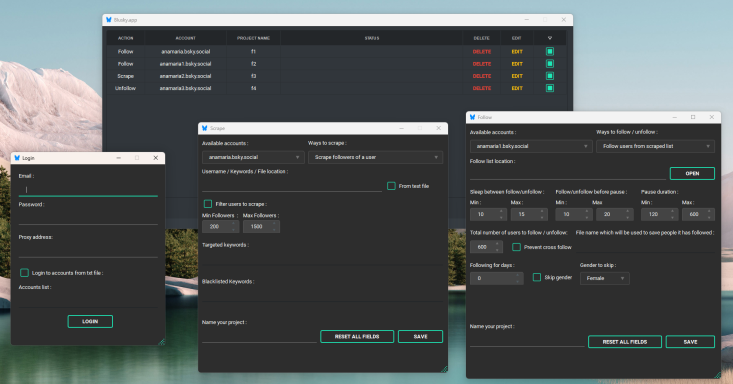Enable 'Filter users to scrape' checkbox
733x384 pixels.
coord(208,204)
